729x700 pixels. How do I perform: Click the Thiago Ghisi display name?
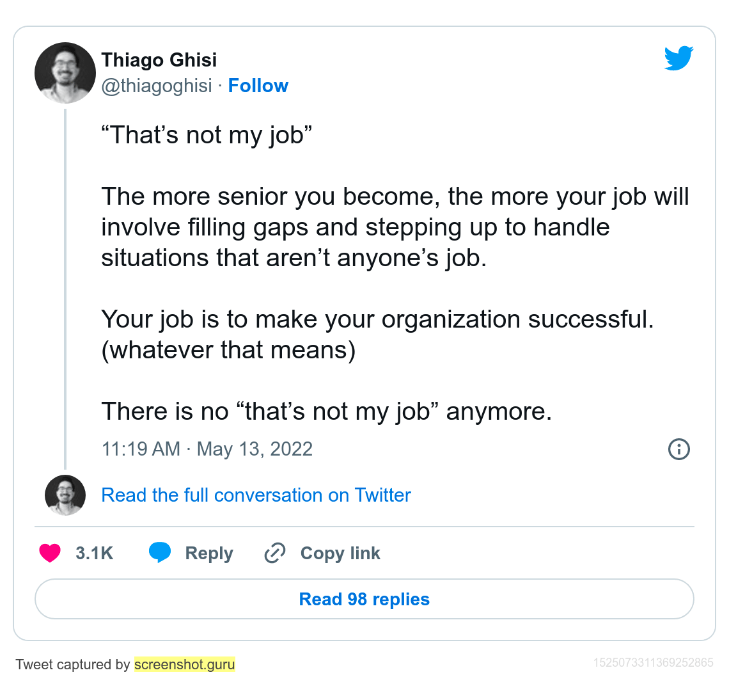click(x=159, y=60)
